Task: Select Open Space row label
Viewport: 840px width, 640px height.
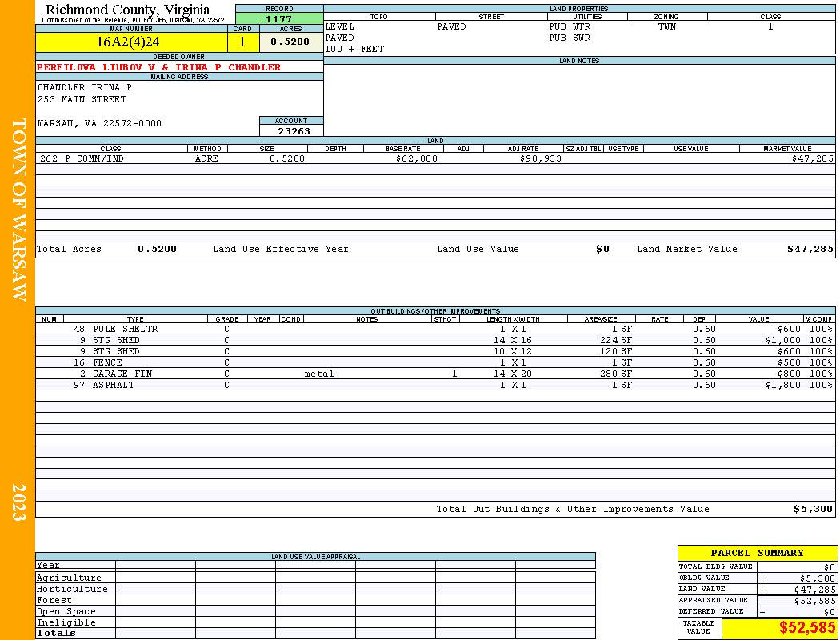Action: pyautogui.click(x=66, y=612)
